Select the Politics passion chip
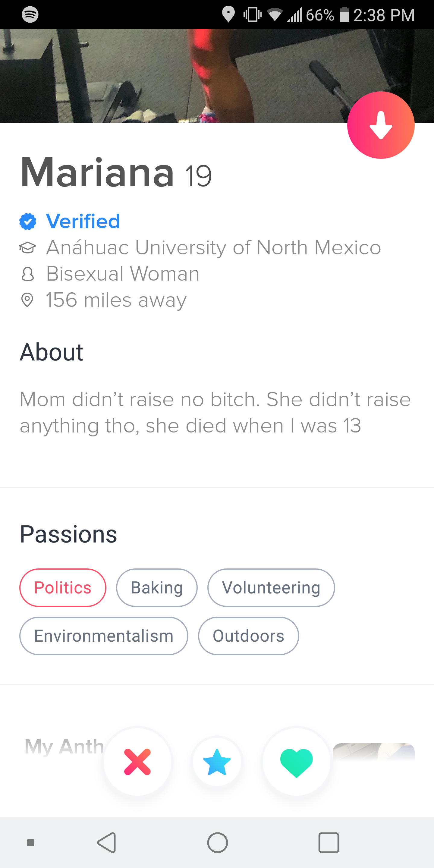The height and width of the screenshot is (868, 434). click(63, 588)
